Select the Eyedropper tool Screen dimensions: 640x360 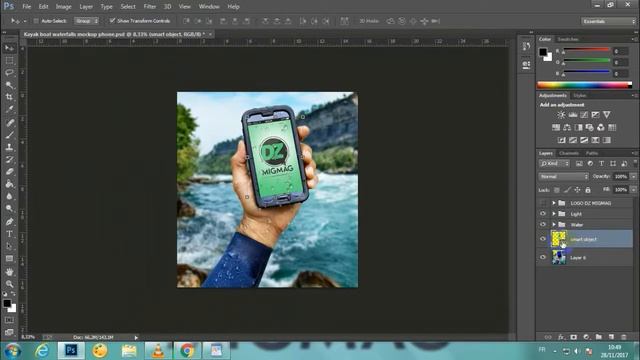(x=9, y=109)
